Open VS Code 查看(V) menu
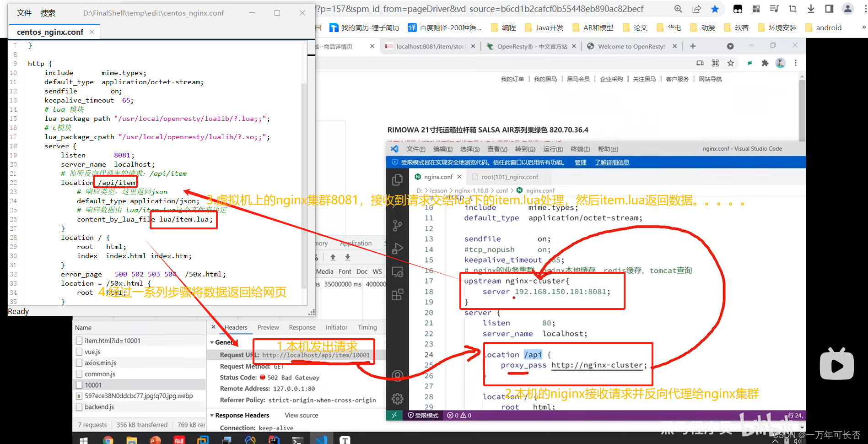868x444 pixels. (497, 149)
